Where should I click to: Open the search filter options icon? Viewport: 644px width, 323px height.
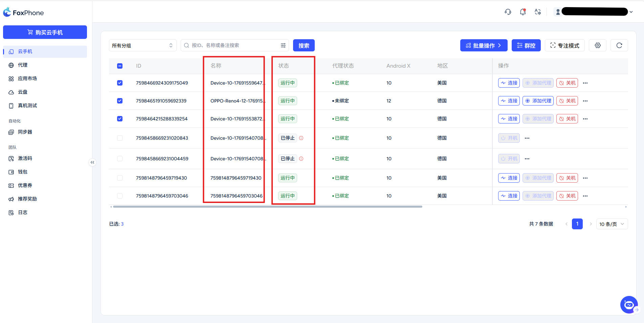tap(283, 45)
